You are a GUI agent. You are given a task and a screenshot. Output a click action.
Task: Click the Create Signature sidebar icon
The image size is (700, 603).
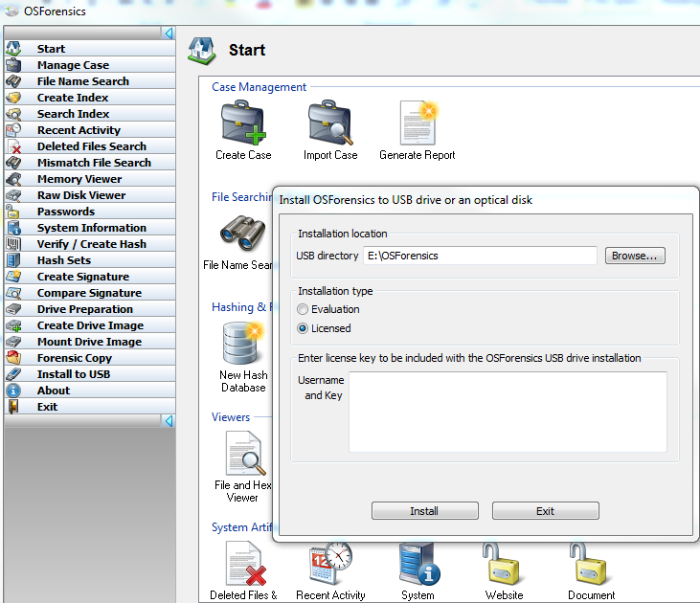pos(13,277)
